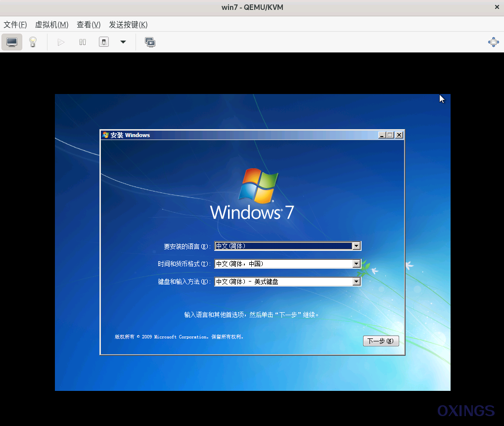Toggle fullscreen view icon at toolbar right
The image size is (504, 426).
coord(494,42)
